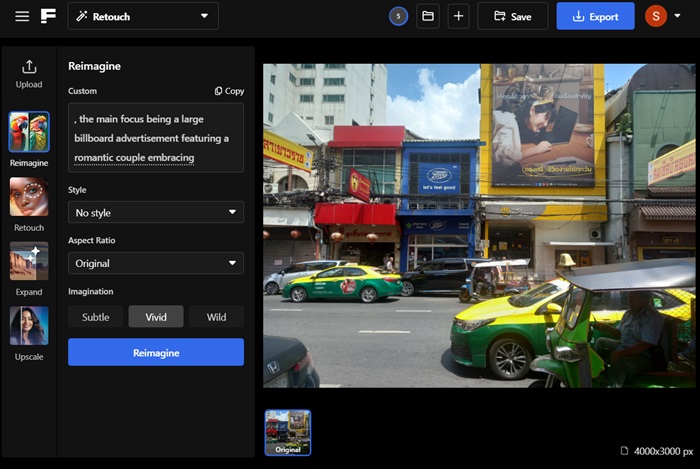Screen dimensions: 700x469
Task: Click the credits counter circle showing 5
Action: 398,17
